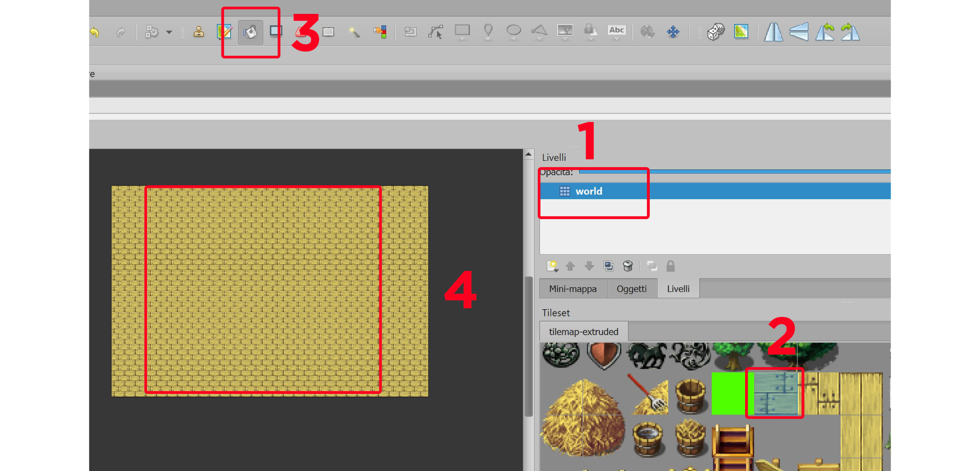This screenshot has width=980, height=471.
Task: Toggle the Random Mode dice icon
Action: (715, 32)
